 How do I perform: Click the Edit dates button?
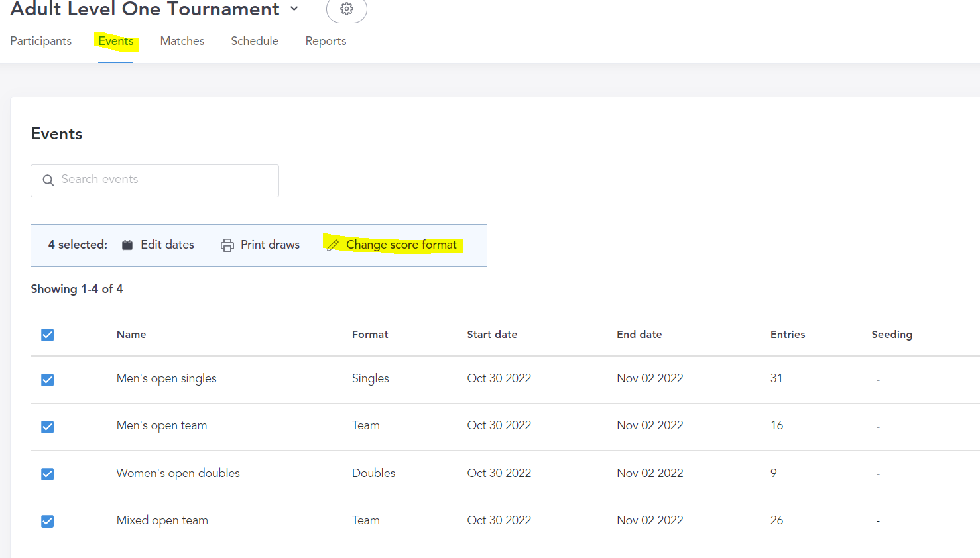point(167,245)
